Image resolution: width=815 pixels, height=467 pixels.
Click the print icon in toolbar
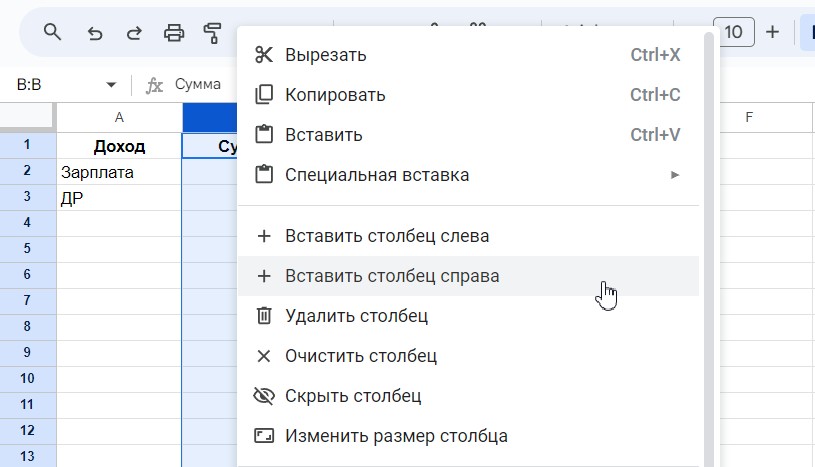[174, 32]
